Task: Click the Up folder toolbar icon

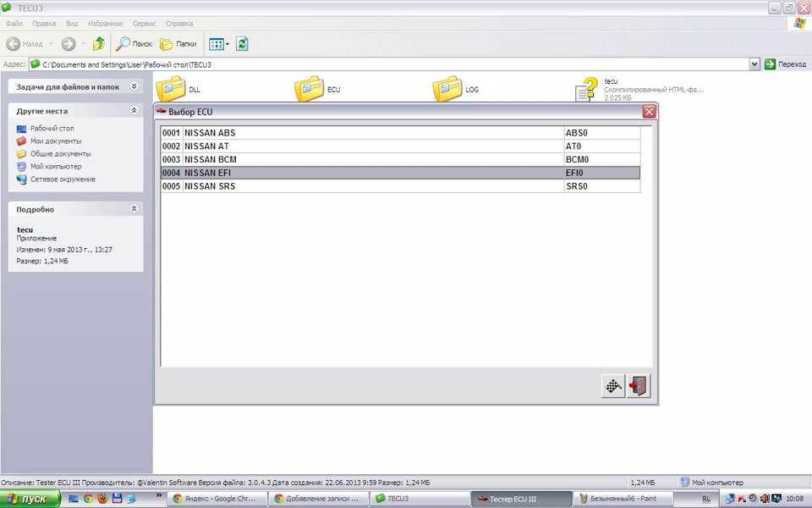Action: pos(99,44)
